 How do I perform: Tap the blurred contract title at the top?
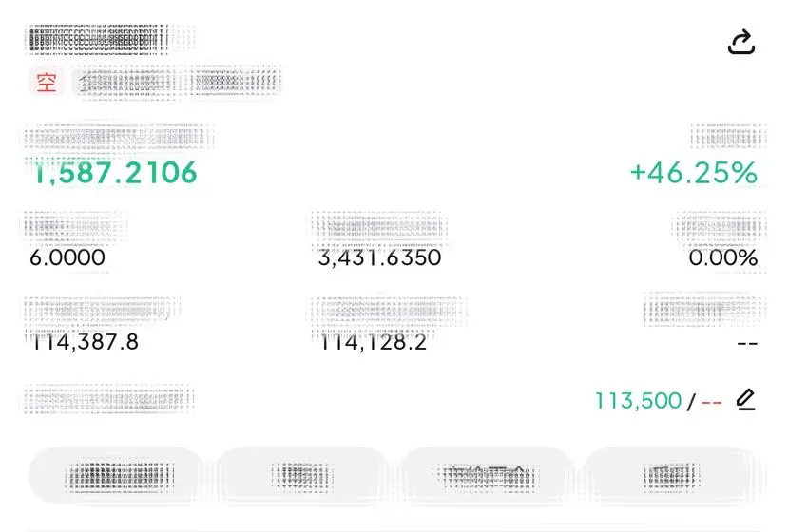[x=98, y=40]
